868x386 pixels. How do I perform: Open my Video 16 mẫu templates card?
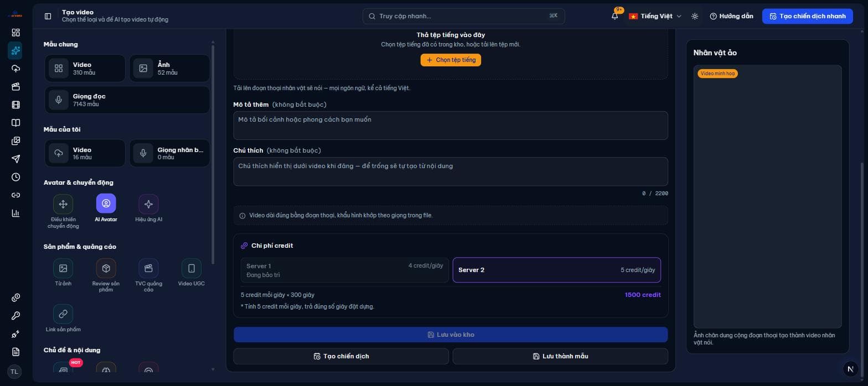85,153
